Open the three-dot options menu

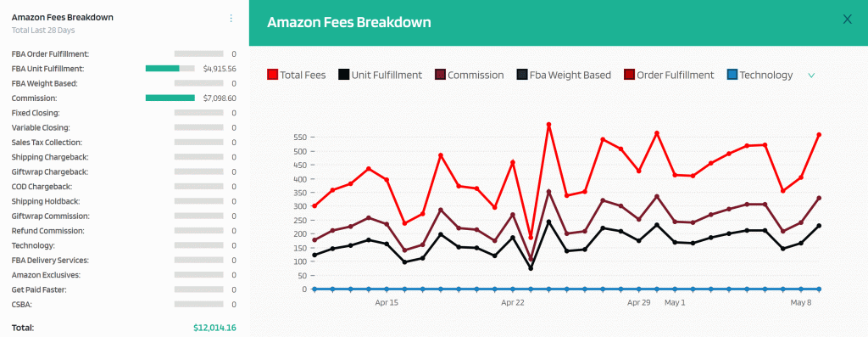[x=231, y=19]
